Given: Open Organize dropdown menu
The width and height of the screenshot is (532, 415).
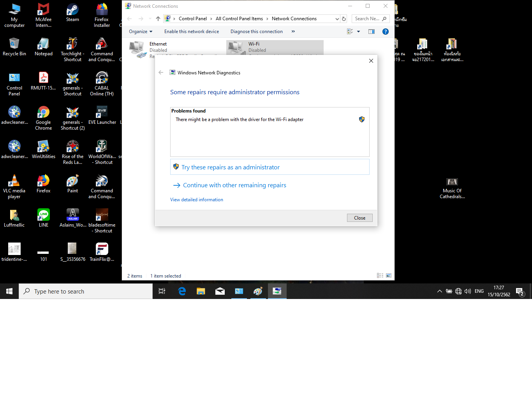Looking at the screenshot, I should pyautogui.click(x=141, y=32).
